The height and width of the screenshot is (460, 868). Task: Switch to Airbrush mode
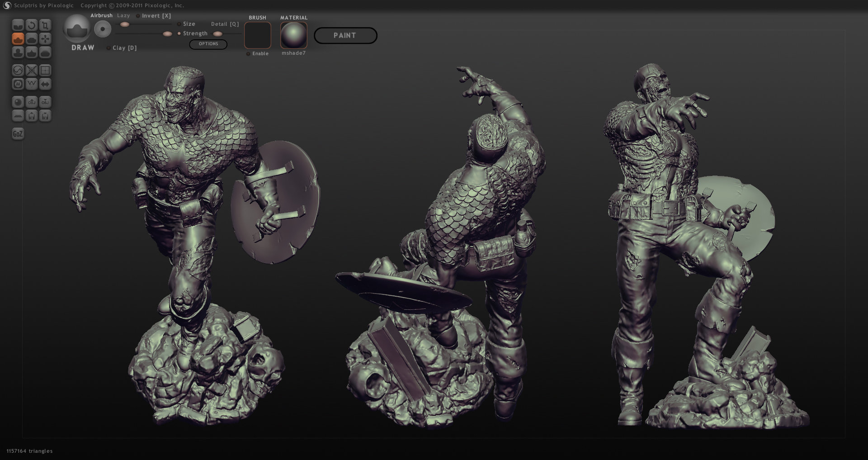point(102,15)
